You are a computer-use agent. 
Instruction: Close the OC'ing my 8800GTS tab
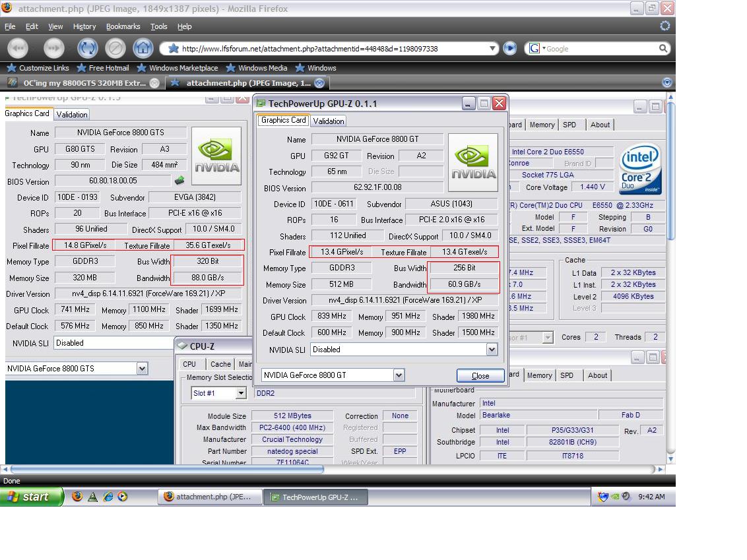(154, 83)
